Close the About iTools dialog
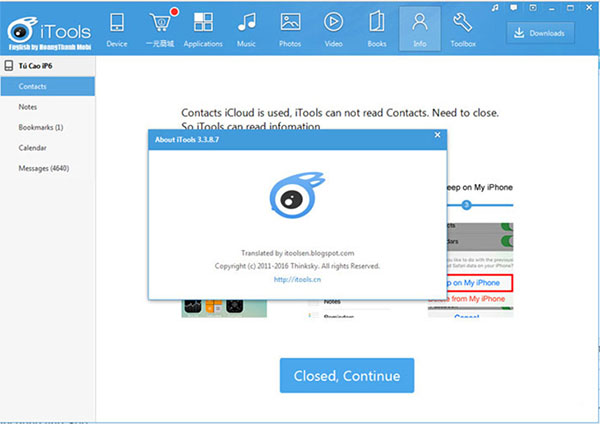The image size is (600, 424). point(437,134)
